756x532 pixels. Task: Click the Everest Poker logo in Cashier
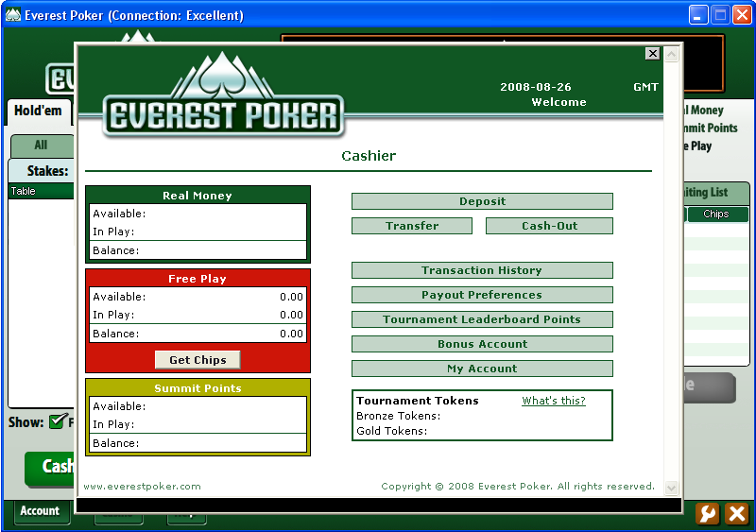(x=223, y=95)
